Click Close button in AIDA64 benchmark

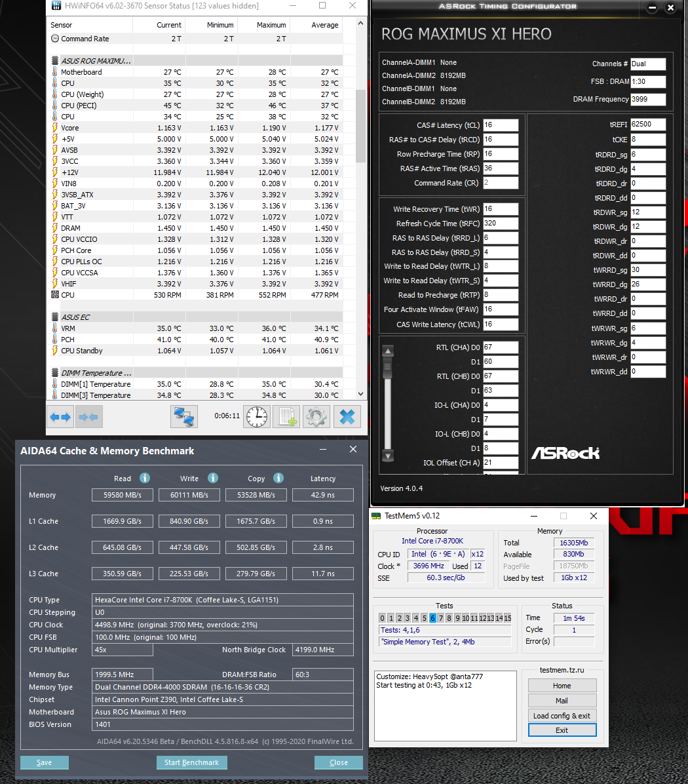pyautogui.click(x=339, y=762)
